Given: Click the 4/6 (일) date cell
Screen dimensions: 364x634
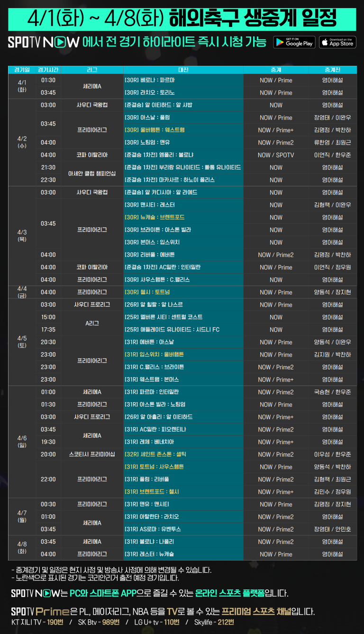Looking at the screenshot, I should 22,442.
